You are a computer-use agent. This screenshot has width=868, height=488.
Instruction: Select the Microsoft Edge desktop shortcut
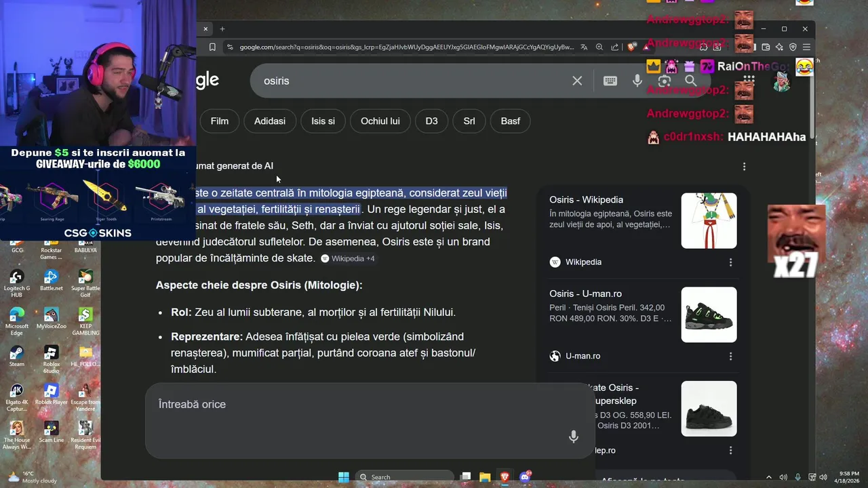17,321
